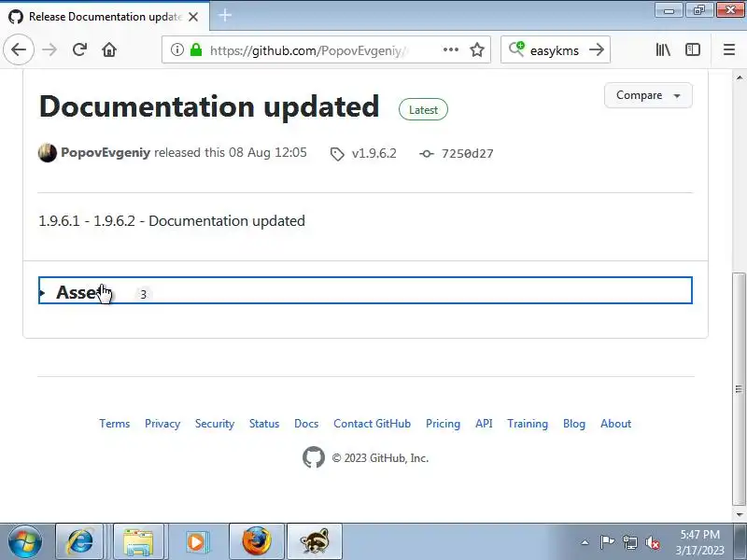This screenshot has width=747, height=560.
Task: Open Windows Media Player on taskbar
Action: (x=196, y=541)
